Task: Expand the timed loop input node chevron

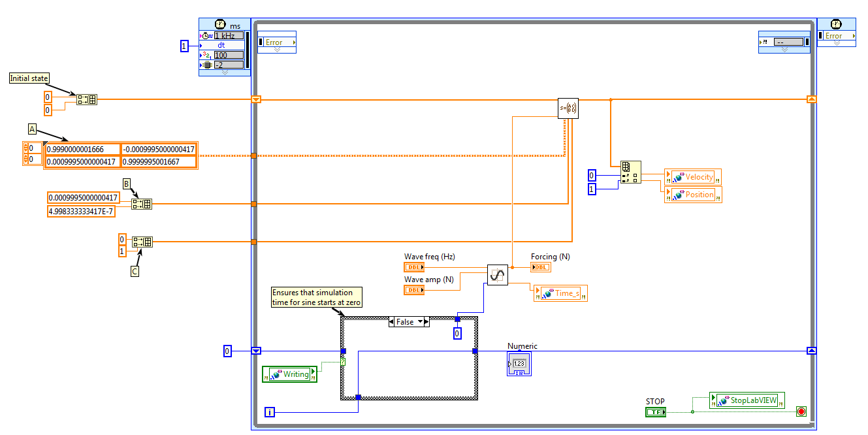Action: [x=224, y=72]
